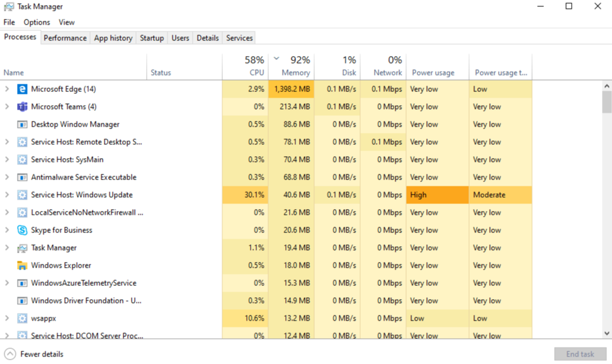
Task: Click the scrollbar down arrow
Action: pyautogui.click(x=606, y=334)
